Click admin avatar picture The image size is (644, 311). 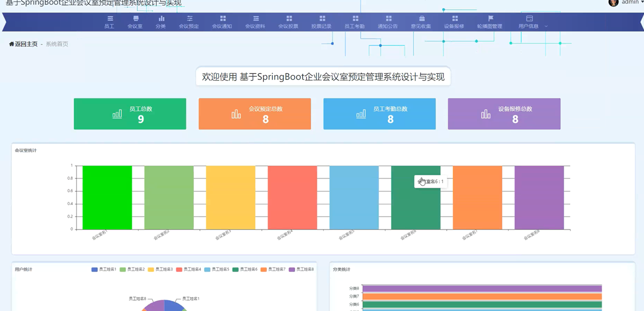pos(613,3)
